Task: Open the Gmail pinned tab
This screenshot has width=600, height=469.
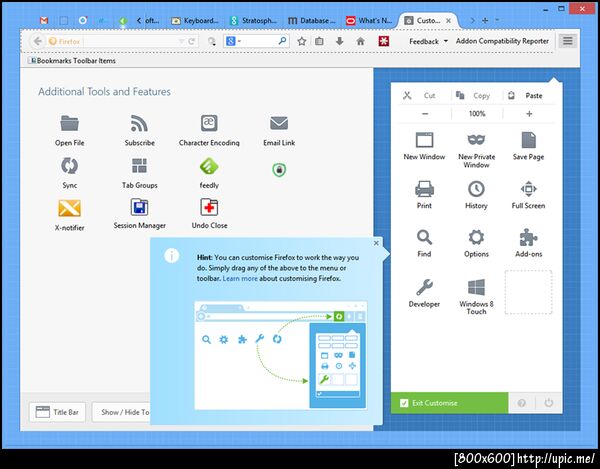Action: [x=44, y=20]
